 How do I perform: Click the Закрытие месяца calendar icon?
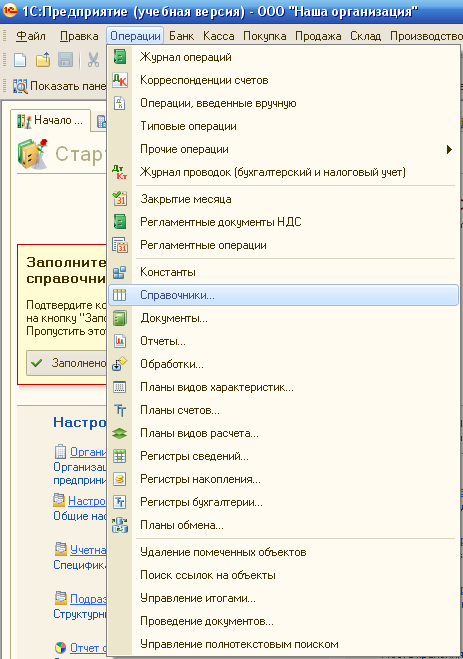tap(120, 199)
